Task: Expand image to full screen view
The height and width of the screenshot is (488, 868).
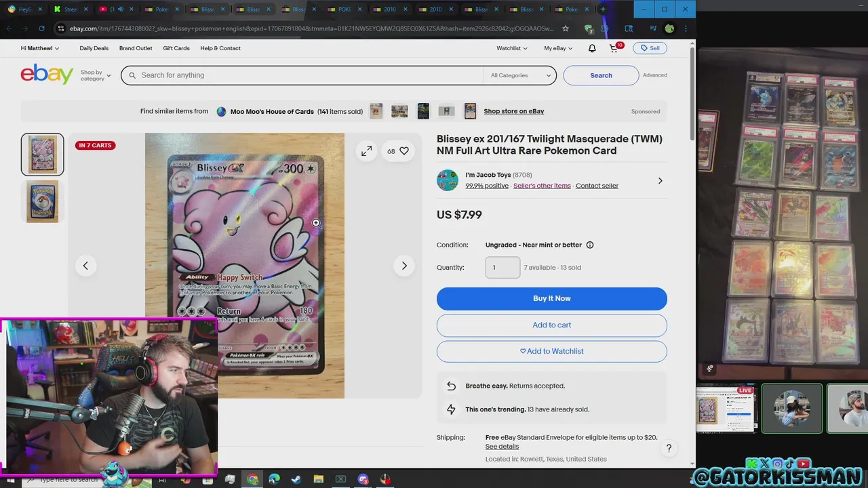Action: click(366, 151)
